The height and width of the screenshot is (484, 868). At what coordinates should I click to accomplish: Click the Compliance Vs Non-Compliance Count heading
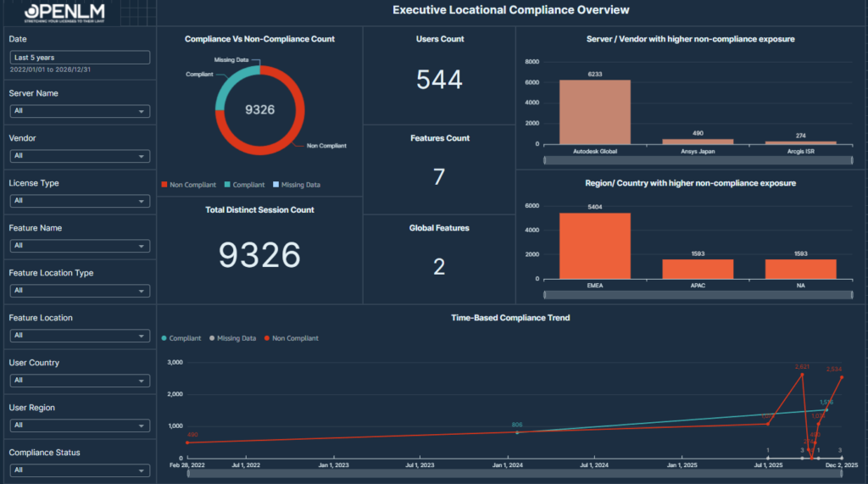click(x=259, y=39)
